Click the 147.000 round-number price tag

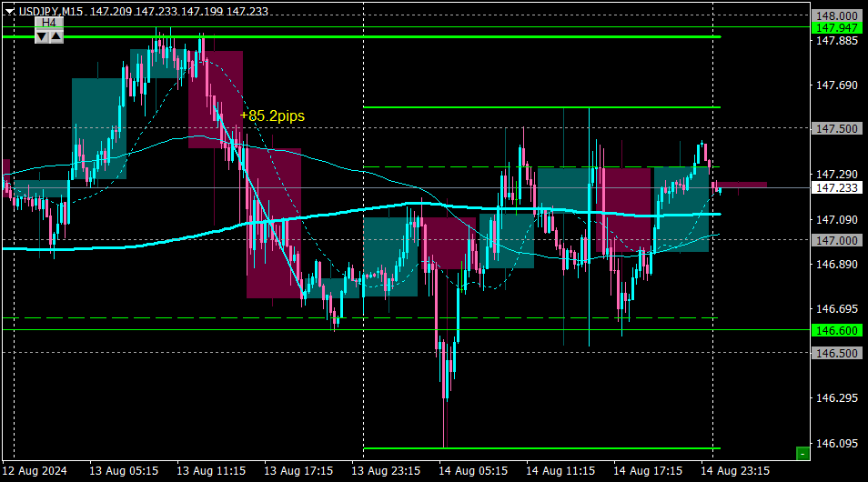tap(837, 240)
